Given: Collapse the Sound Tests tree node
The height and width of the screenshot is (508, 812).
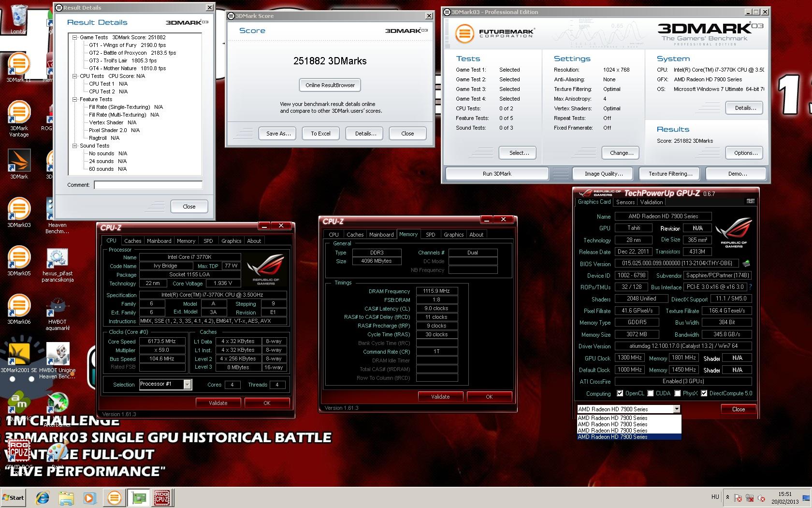Looking at the screenshot, I should pyautogui.click(x=75, y=146).
